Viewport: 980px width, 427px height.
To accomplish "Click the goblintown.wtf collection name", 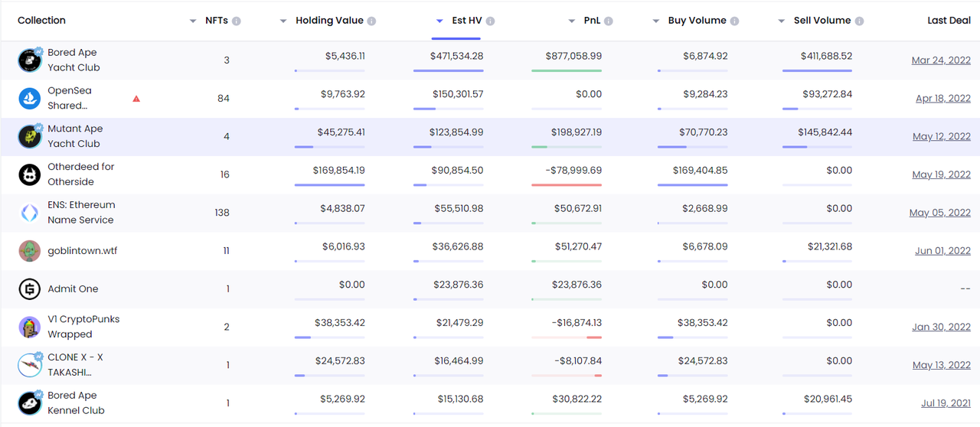I will pyautogui.click(x=83, y=251).
